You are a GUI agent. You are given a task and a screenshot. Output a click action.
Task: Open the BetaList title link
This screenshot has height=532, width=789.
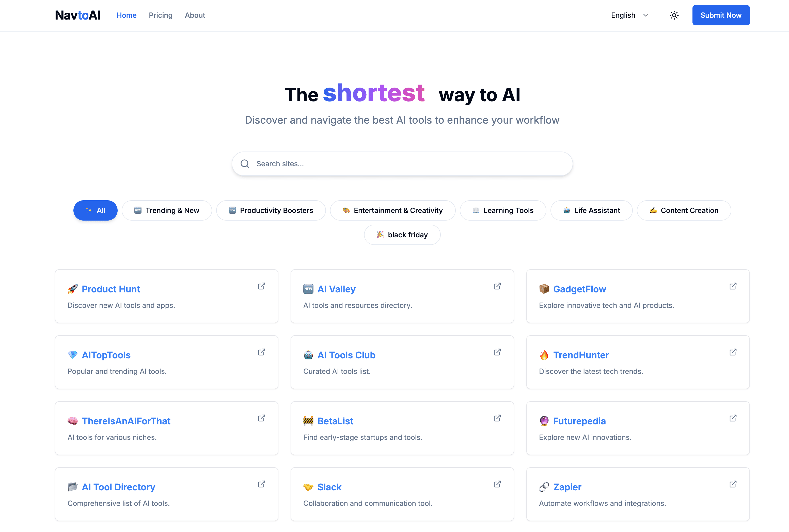tap(335, 421)
